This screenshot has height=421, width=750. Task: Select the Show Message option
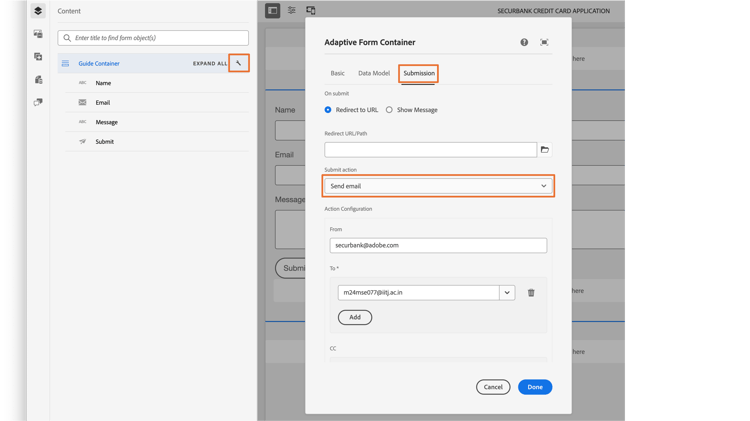[389, 110]
